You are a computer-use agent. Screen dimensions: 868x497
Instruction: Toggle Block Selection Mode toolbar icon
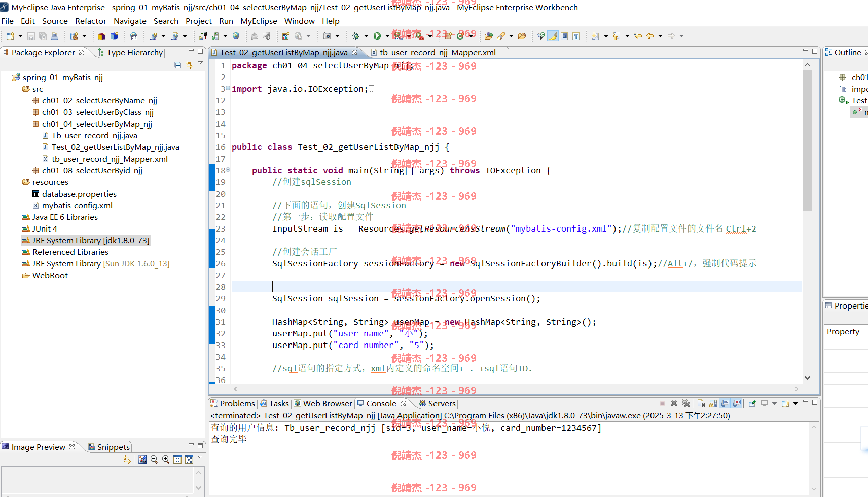(x=564, y=36)
